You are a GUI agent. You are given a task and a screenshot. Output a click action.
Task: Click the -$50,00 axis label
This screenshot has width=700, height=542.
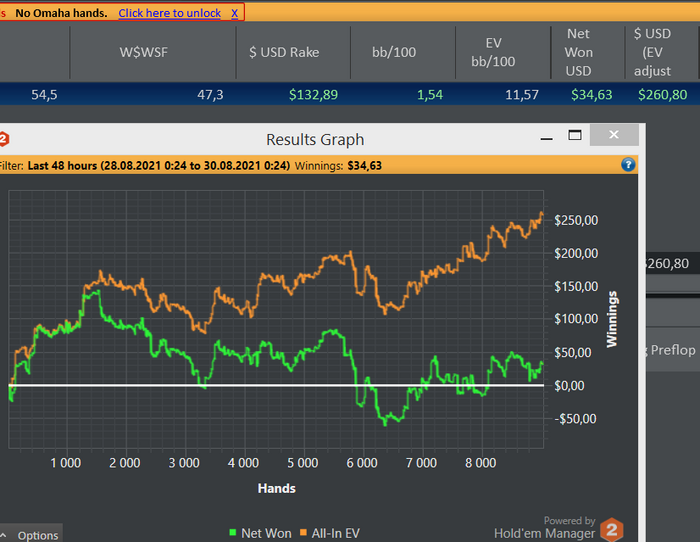[575, 419]
